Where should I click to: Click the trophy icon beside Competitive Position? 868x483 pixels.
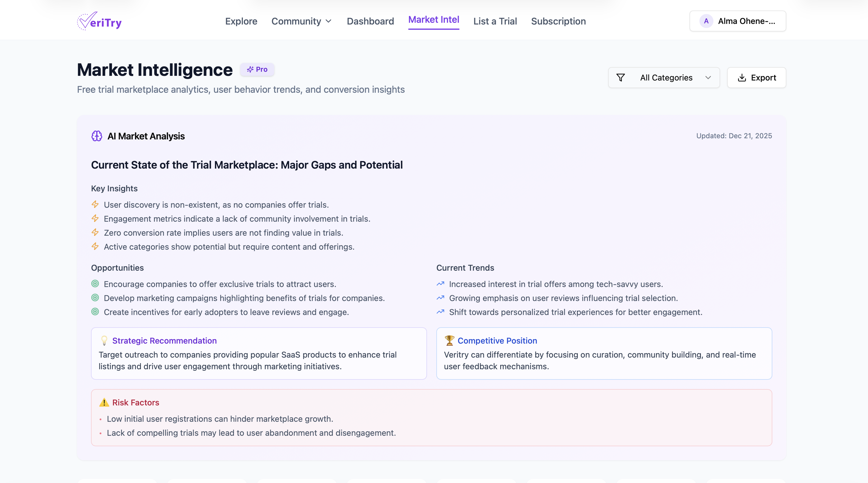click(449, 340)
